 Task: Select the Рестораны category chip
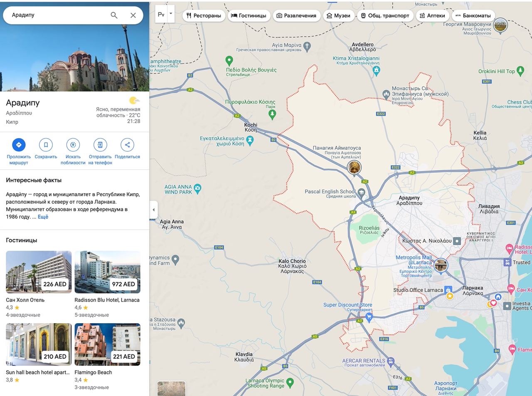click(204, 15)
